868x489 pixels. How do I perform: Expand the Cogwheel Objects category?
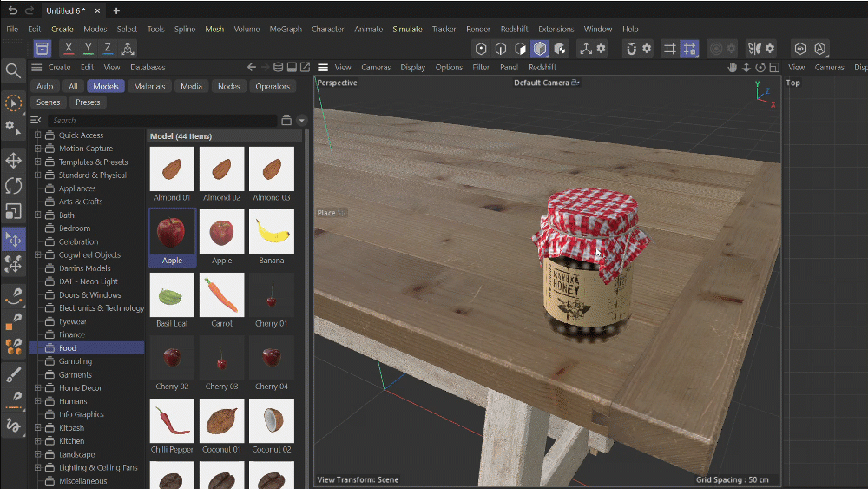(37, 254)
